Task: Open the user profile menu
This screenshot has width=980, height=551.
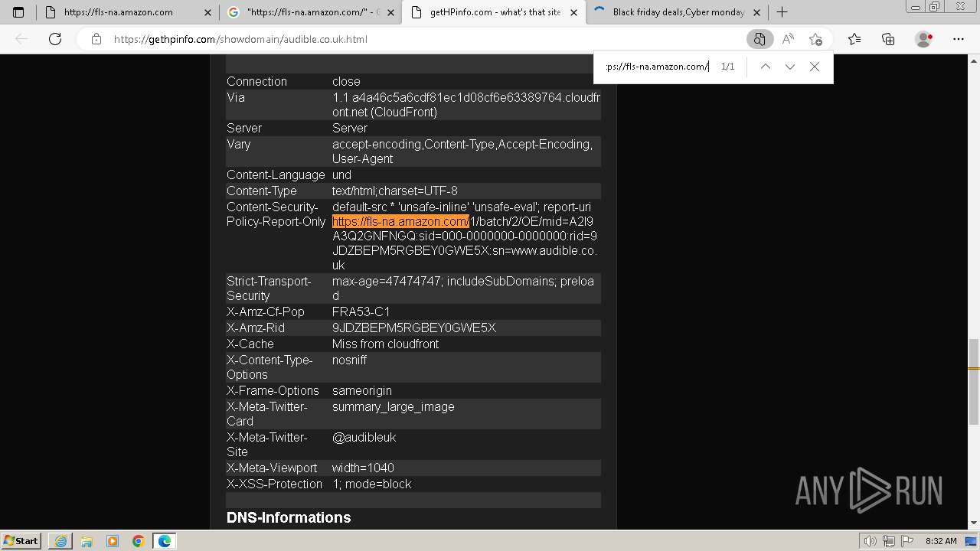Action: [924, 39]
